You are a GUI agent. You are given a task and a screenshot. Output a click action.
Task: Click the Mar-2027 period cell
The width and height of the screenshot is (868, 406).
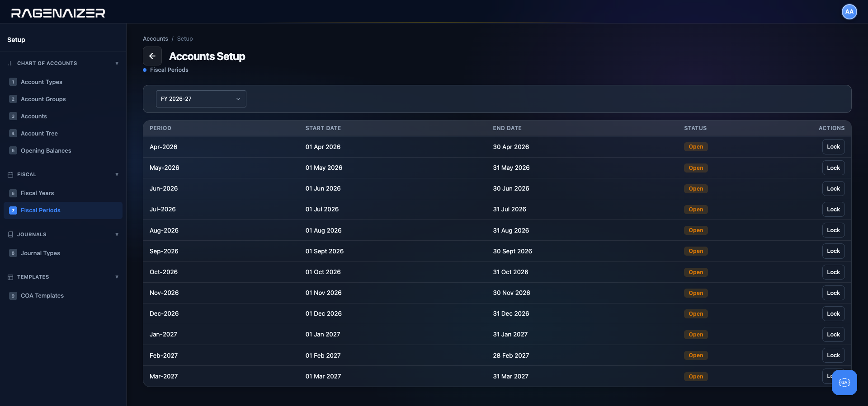pos(164,377)
